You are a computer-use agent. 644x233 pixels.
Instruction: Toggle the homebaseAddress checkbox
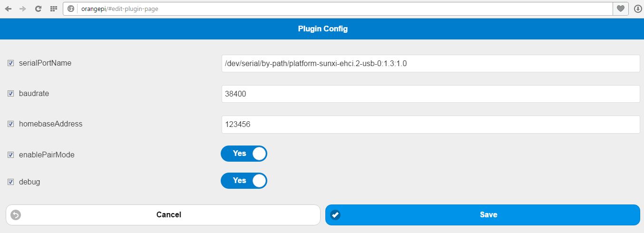(10, 124)
